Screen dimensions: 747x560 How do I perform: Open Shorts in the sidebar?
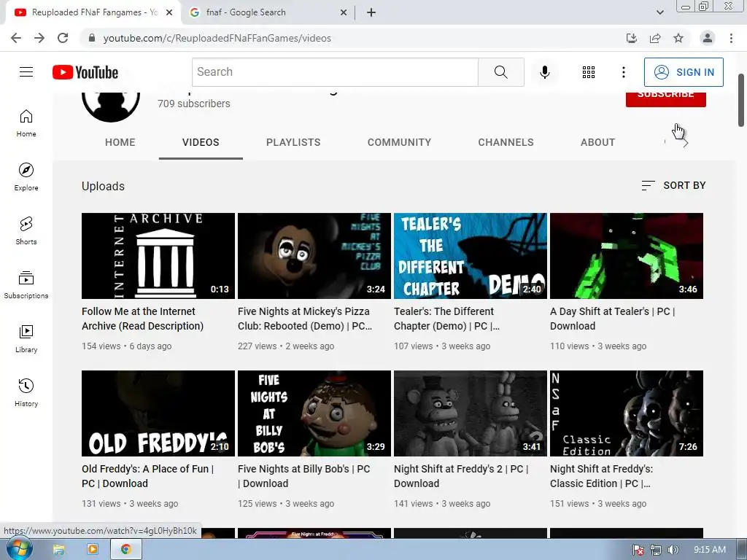pyautogui.click(x=26, y=231)
